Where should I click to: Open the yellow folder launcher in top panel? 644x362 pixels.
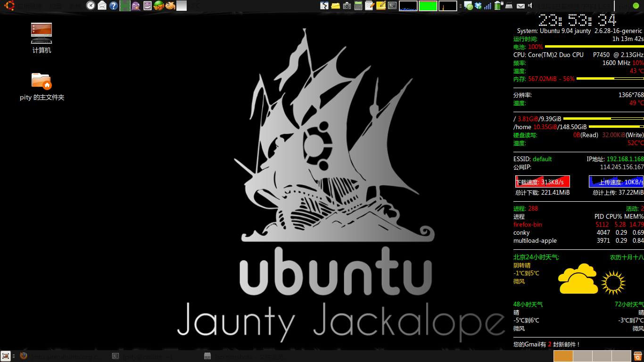(336, 6)
